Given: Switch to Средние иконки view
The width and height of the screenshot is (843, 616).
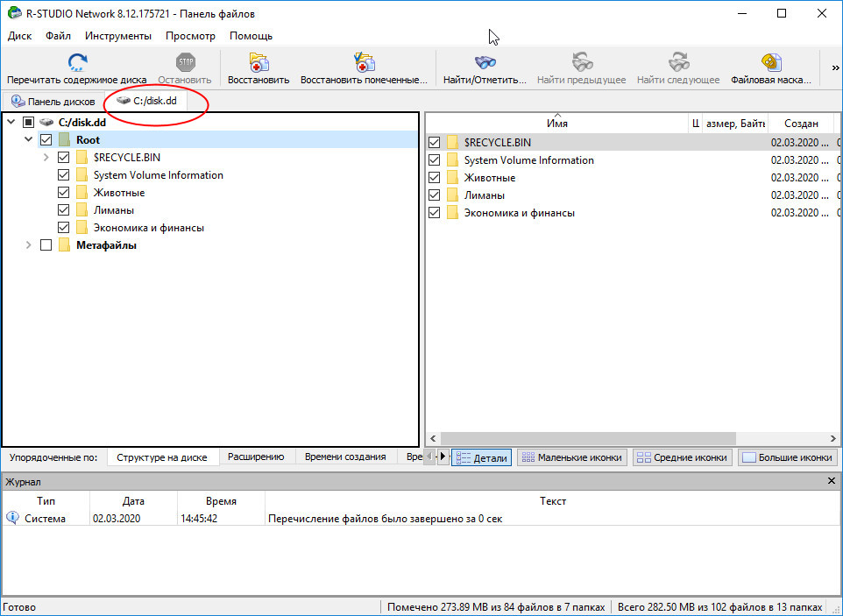Looking at the screenshot, I should coord(682,457).
